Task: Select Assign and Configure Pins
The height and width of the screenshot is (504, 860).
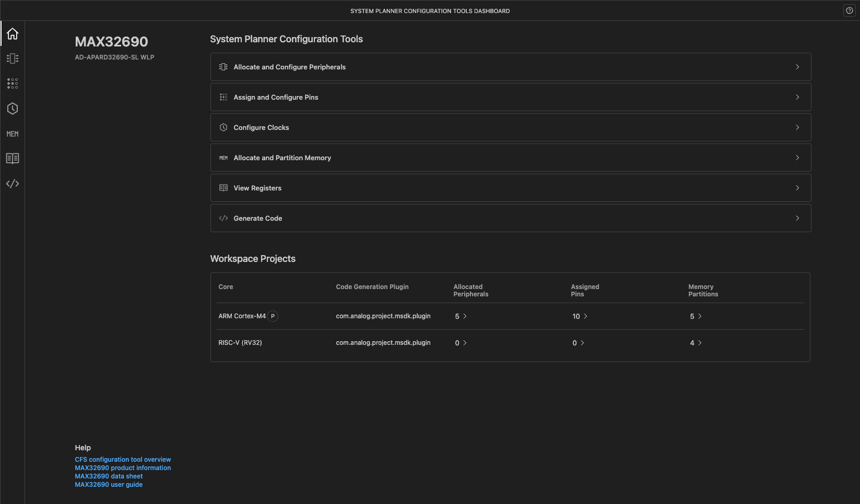Action: coord(511,97)
